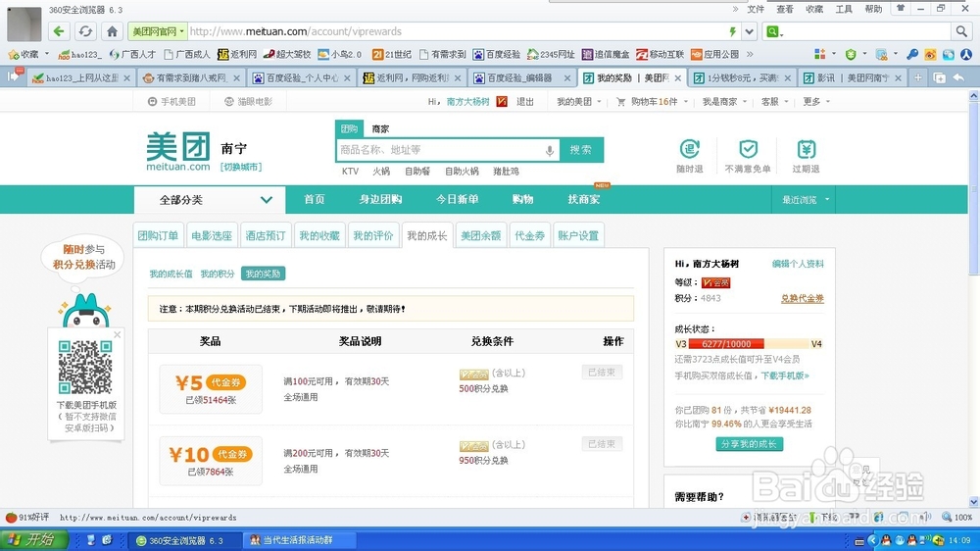The height and width of the screenshot is (551, 980).
Task: Close the QR code download popup
Action: [x=117, y=334]
